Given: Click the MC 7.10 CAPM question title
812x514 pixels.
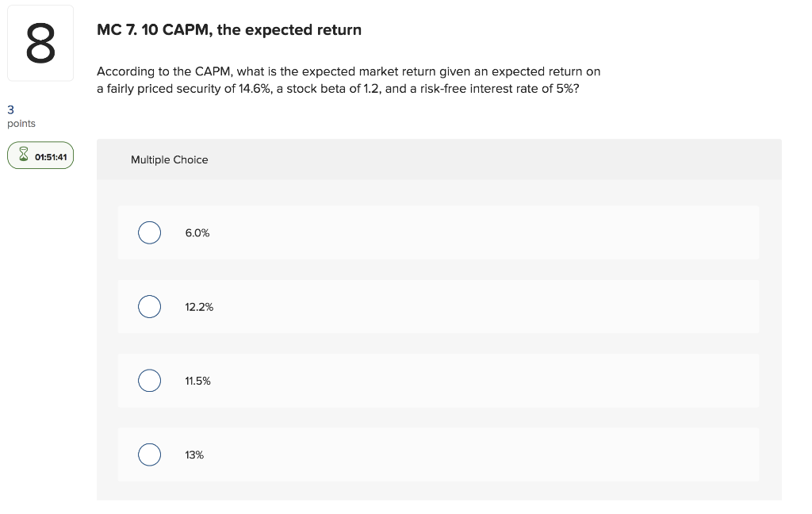Looking at the screenshot, I should 228,30.
